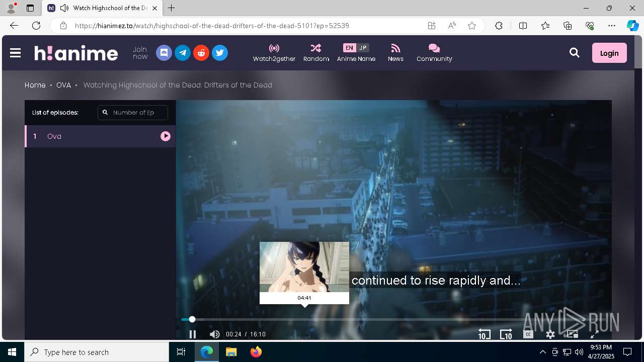Image resolution: width=644 pixels, height=362 pixels.
Task: Open the taskbar clock and date
Action: (601, 352)
